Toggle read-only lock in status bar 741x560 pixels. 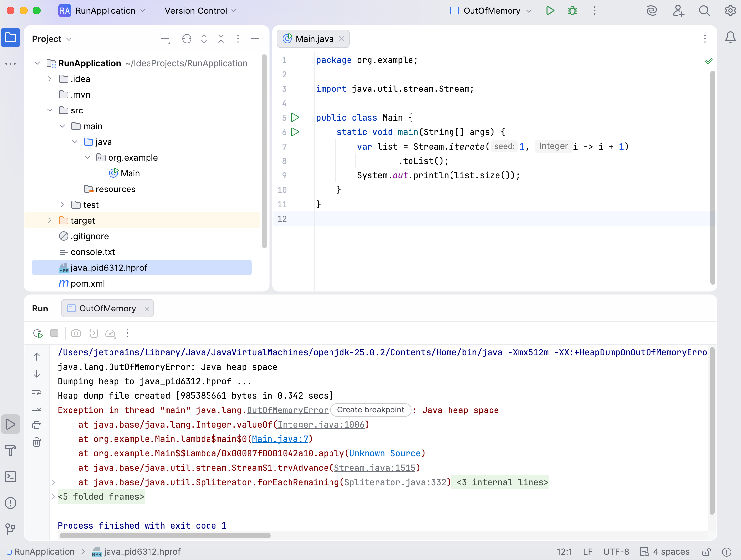(x=707, y=552)
